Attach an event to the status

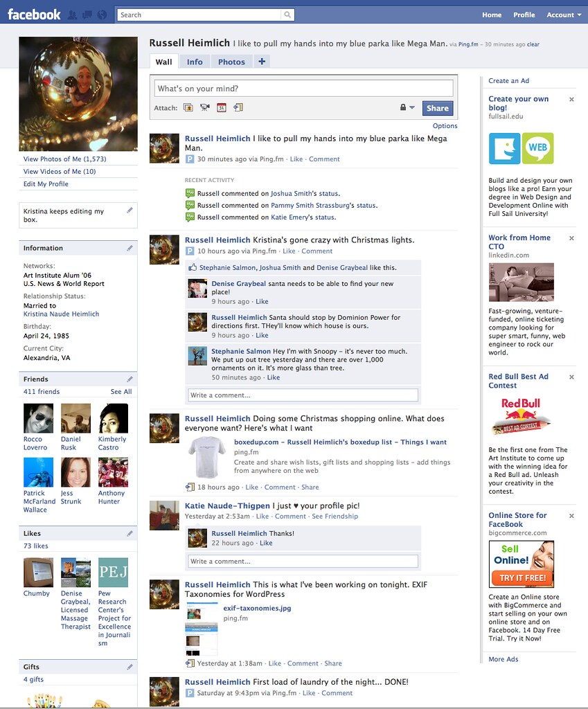(221, 107)
